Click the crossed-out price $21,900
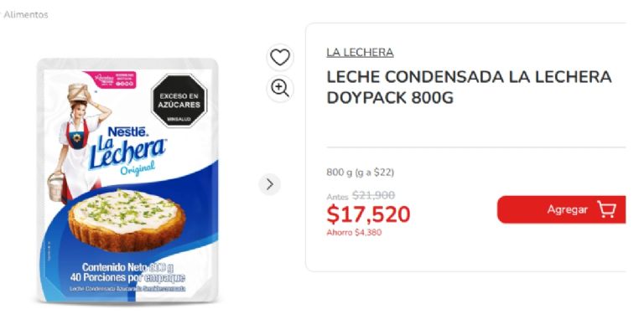Screen dimensions: 644x335 pos(373,195)
